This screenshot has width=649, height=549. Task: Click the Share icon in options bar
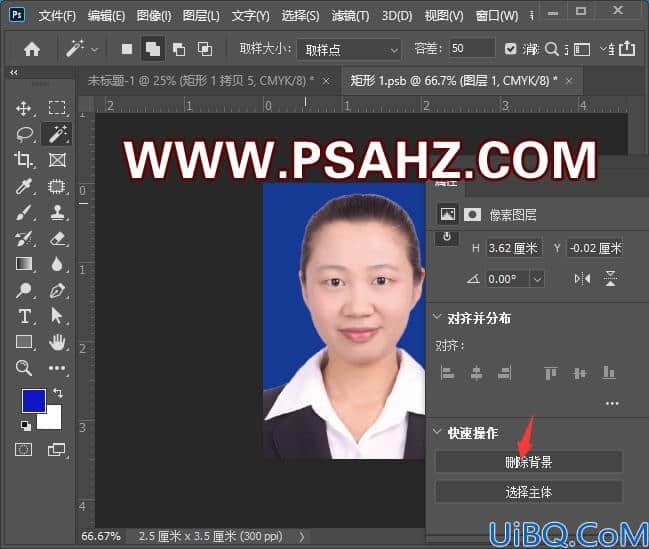pos(627,48)
